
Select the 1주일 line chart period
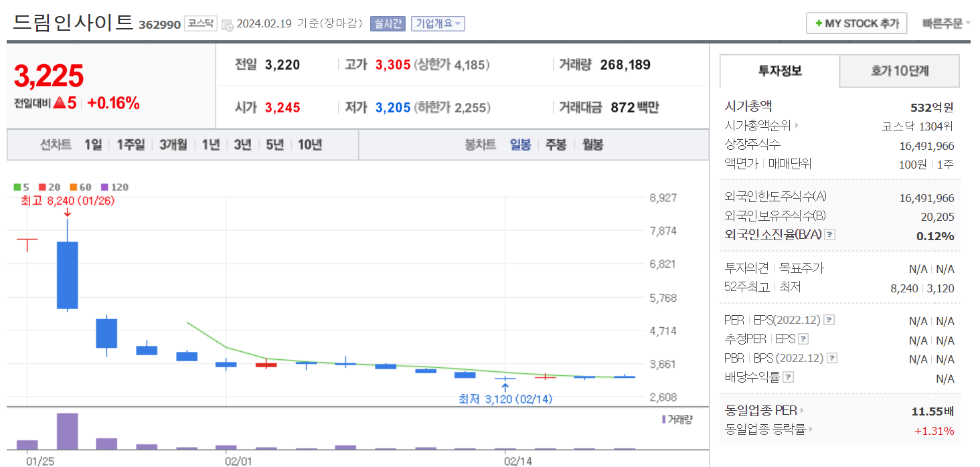(131, 145)
